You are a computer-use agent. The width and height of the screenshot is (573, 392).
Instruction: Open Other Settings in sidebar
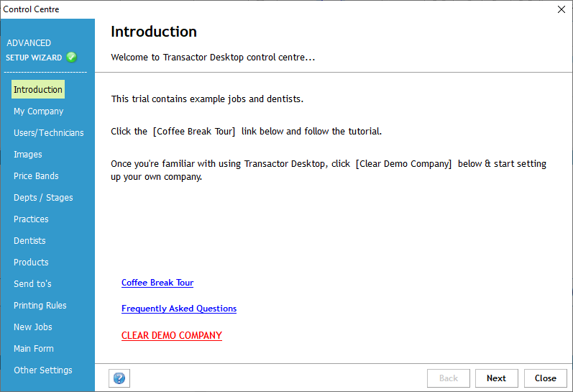point(43,370)
